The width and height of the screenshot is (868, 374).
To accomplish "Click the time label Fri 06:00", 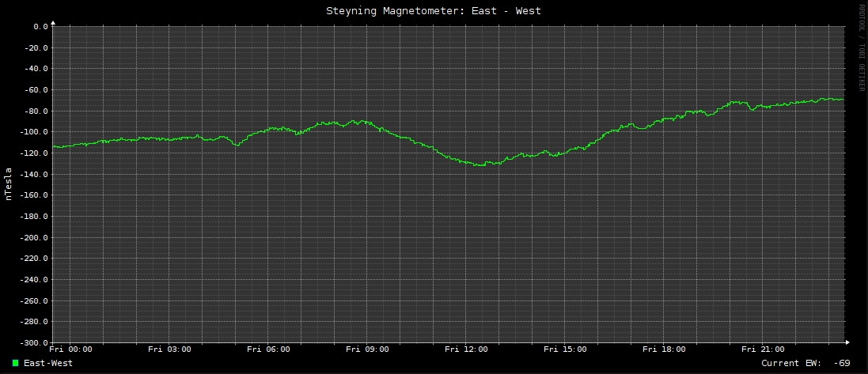I will pos(268,349).
